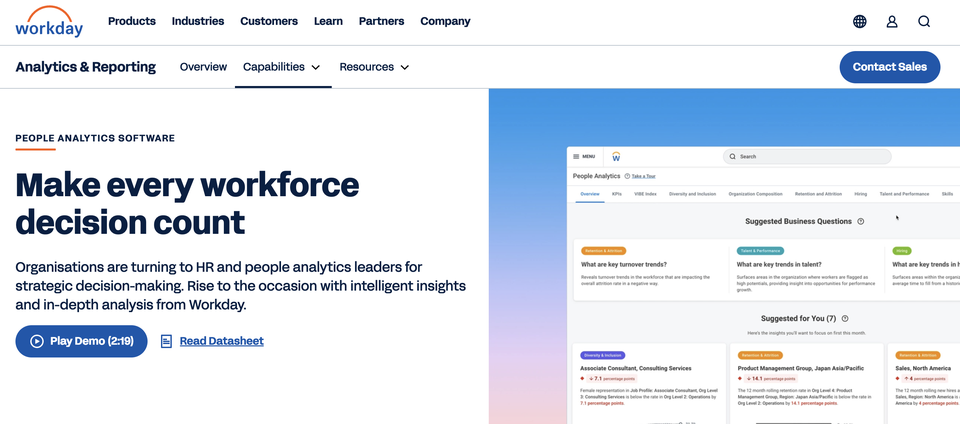Expand the Resources dropdown chevron
This screenshot has width=960, height=424.
(x=405, y=67)
